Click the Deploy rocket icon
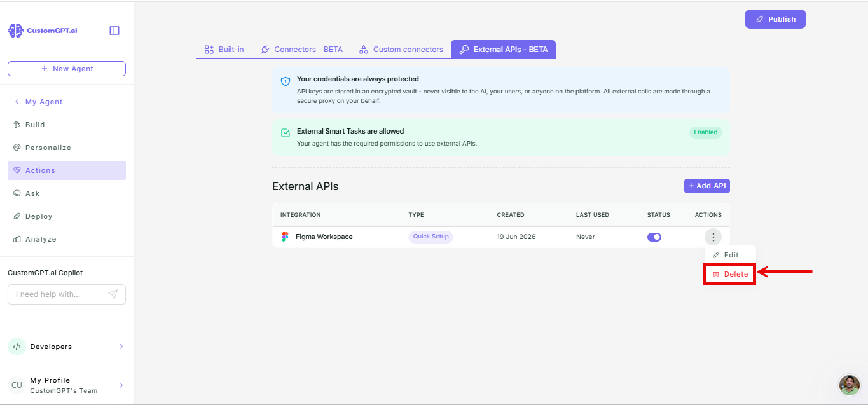868x405 pixels. [17, 216]
